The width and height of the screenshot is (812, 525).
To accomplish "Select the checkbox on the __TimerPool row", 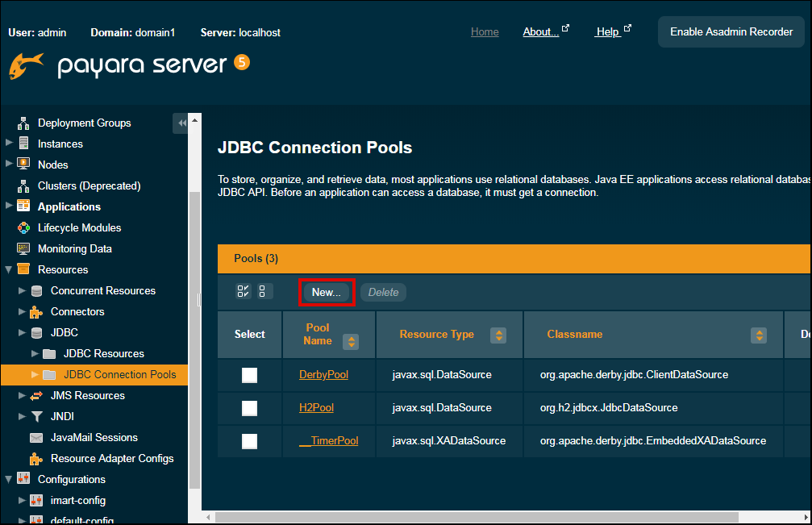I will (x=249, y=440).
